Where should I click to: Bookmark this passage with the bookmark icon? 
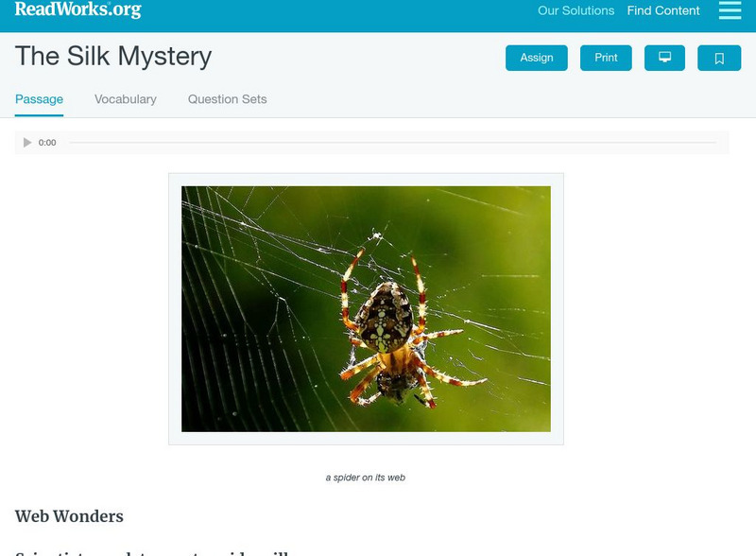(719, 58)
